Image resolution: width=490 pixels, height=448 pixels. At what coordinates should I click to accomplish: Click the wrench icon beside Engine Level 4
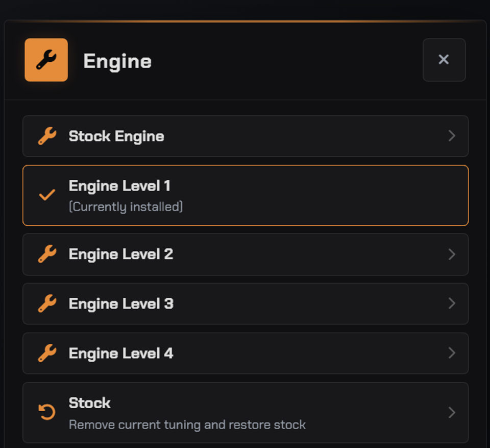click(47, 353)
